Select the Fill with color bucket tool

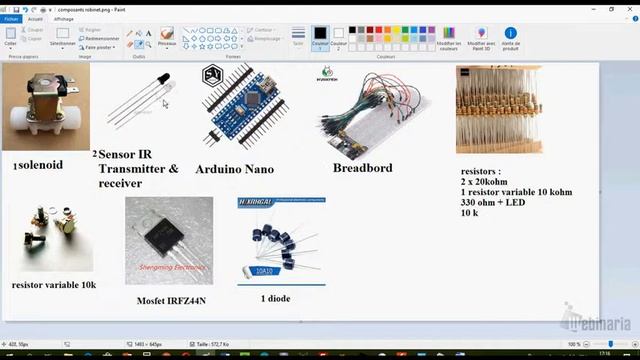click(x=139, y=33)
